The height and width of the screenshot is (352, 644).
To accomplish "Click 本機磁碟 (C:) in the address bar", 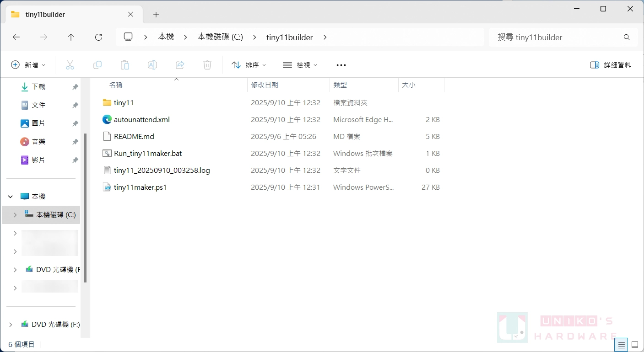I will 220,37.
